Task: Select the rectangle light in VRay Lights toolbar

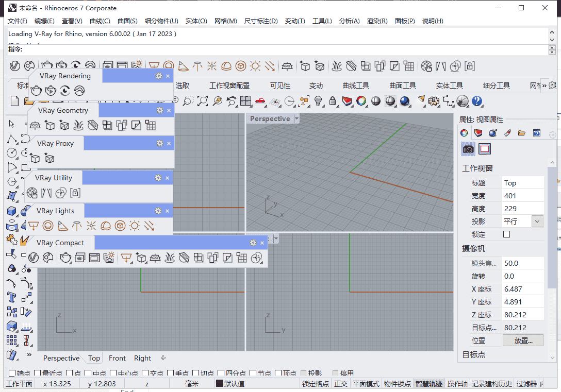Action: tap(33, 226)
